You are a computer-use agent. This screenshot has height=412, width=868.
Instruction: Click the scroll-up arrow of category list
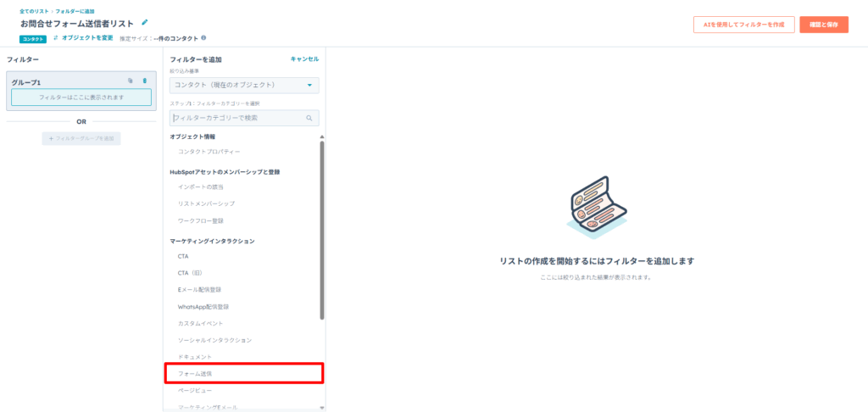(x=322, y=136)
